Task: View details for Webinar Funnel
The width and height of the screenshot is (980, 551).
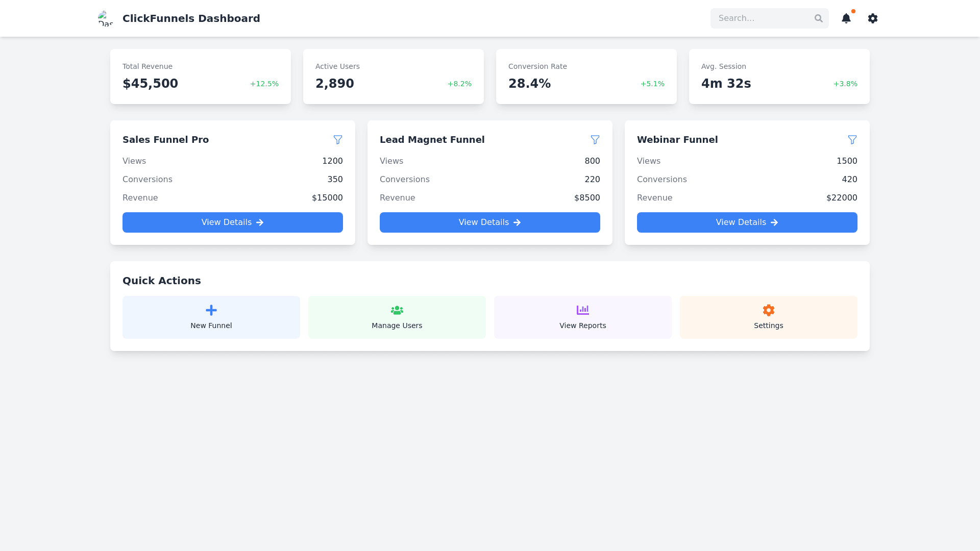Action: (747, 222)
